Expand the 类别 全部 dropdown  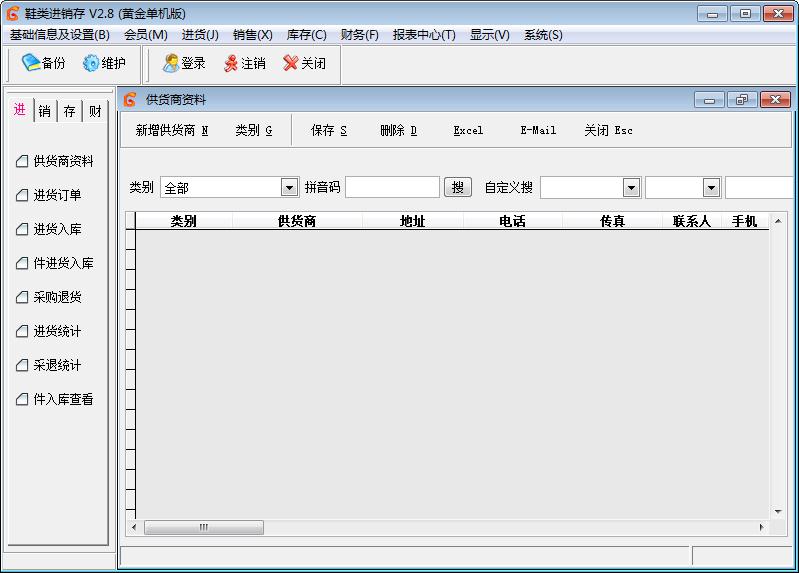[289, 188]
